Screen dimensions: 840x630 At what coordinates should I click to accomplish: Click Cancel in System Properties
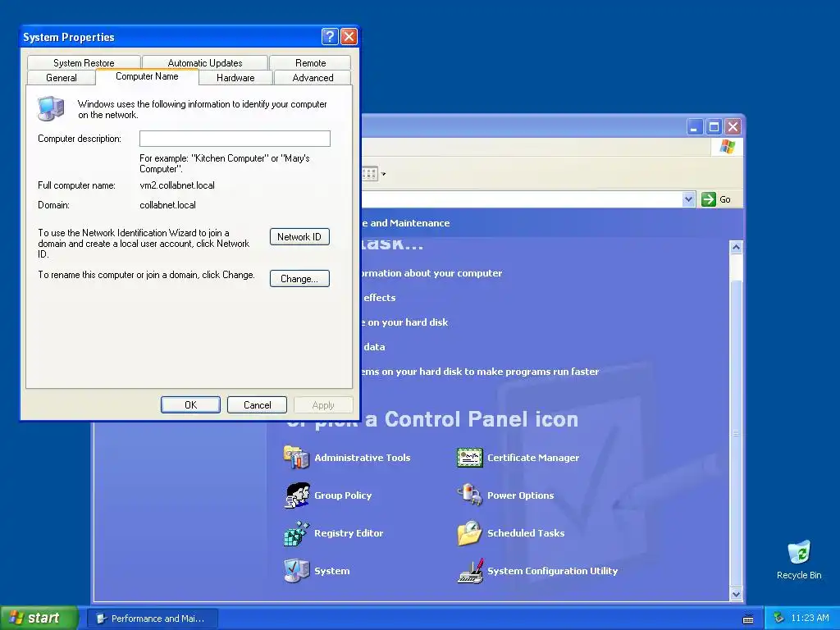click(257, 405)
